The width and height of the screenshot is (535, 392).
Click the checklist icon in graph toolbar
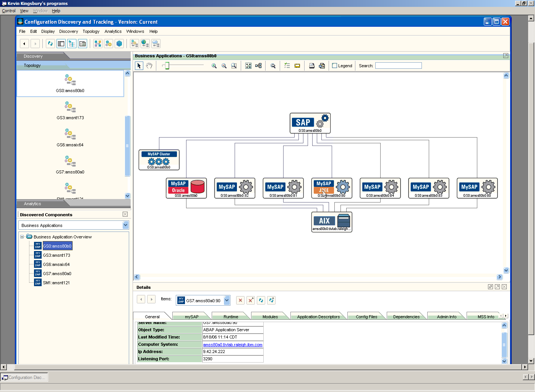pos(287,66)
